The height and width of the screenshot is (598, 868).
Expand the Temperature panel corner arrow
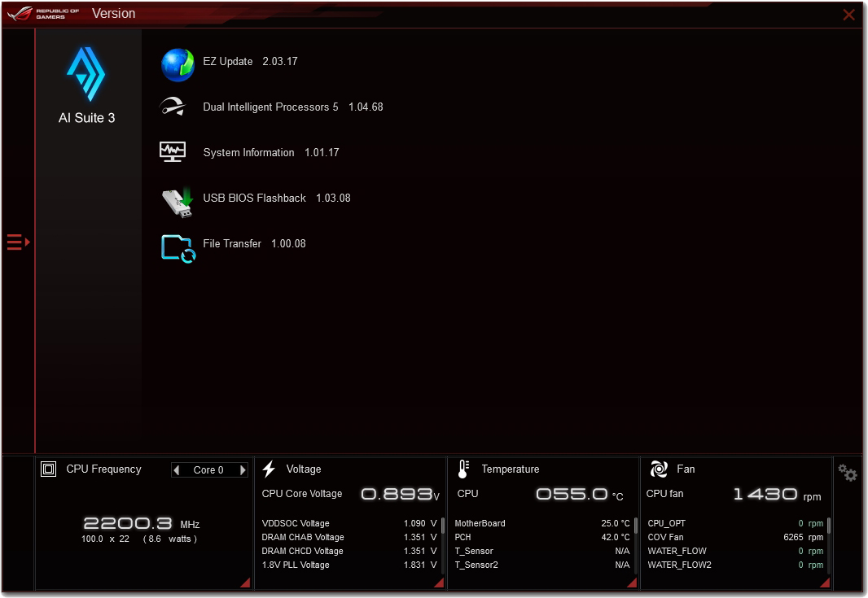(x=632, y=582)
